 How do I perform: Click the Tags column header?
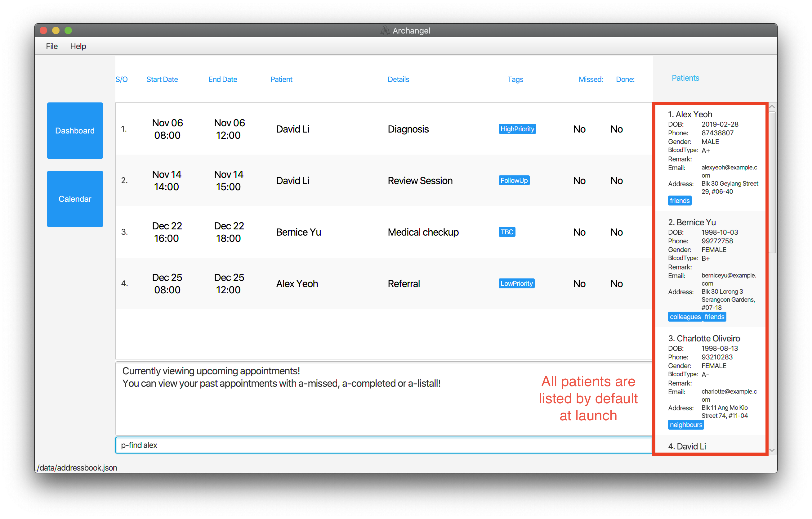click(x=515, y=79)
